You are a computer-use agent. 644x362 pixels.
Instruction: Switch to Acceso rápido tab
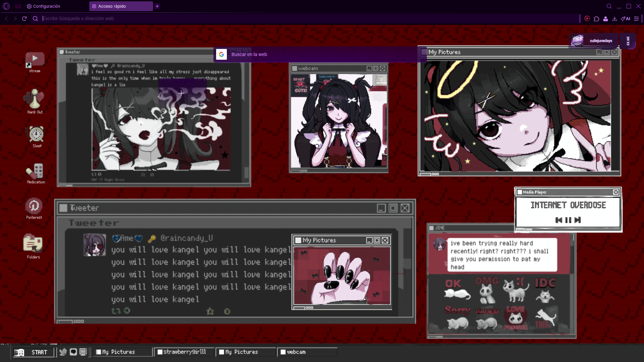121,6
